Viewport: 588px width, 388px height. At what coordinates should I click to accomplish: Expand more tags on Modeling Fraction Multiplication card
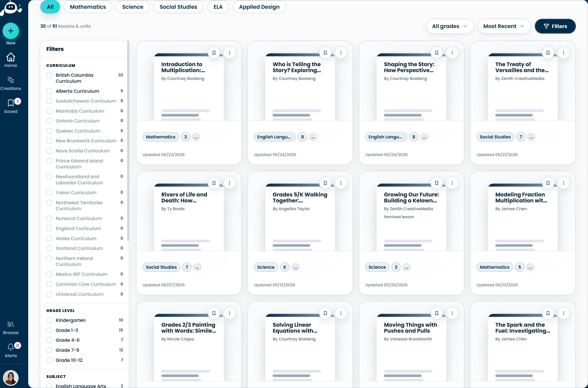click(530, 267)
